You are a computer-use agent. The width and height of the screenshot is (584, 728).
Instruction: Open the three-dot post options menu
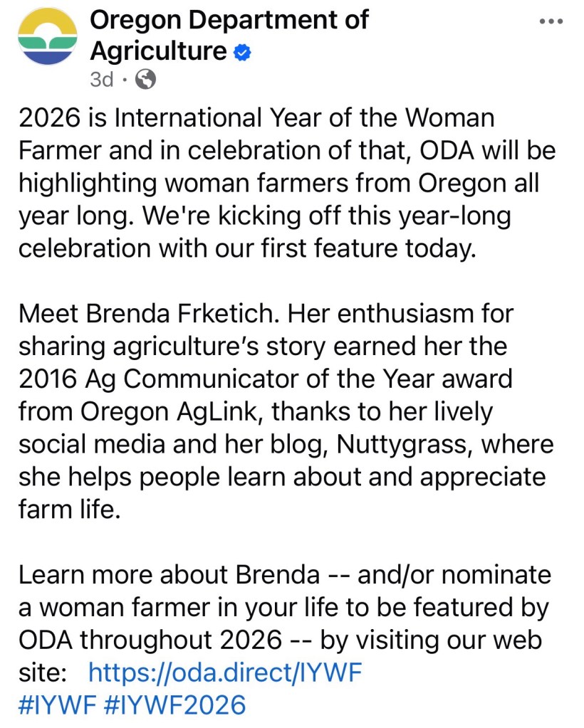pos(551,21)
